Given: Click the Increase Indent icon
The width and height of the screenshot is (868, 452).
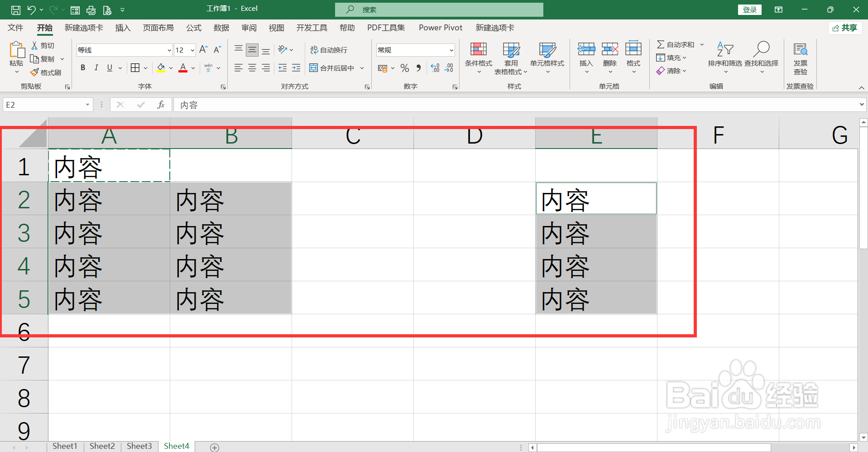Looking at the screenshot, I should click(x=296, y=68).
